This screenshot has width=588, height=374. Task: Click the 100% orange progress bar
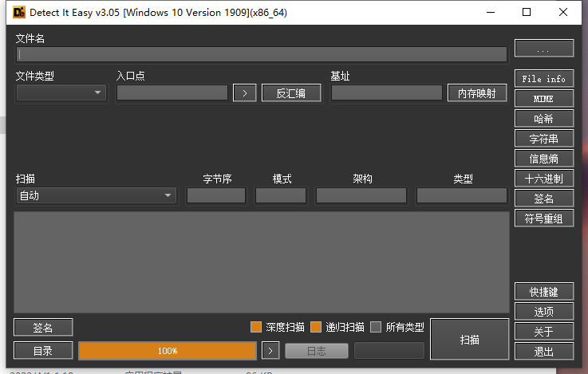click(168, 351)
